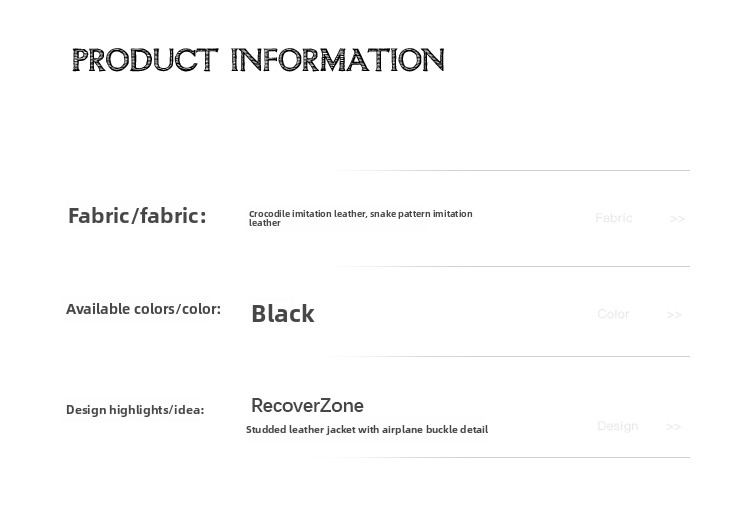Click the RecoverZone brand name

click(x=307, y=406)
